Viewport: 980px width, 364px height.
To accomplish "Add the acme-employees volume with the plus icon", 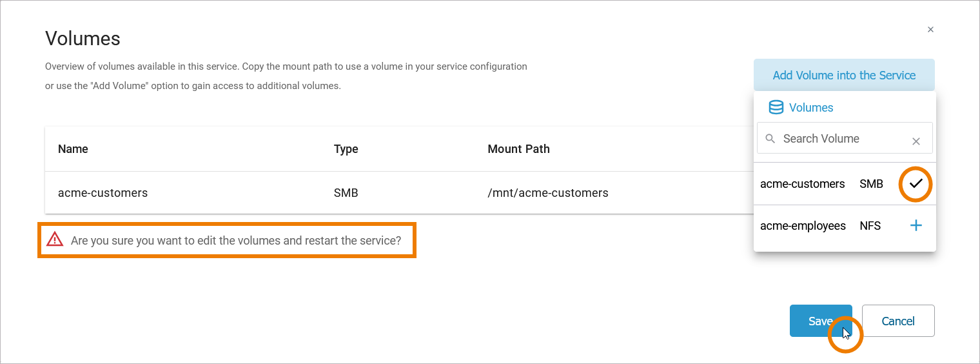I will click(x=916, y=225).
